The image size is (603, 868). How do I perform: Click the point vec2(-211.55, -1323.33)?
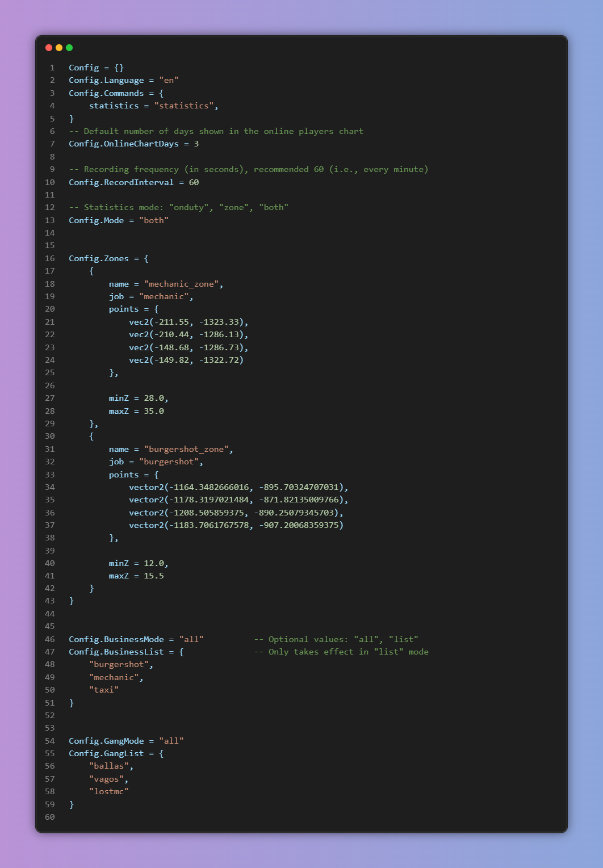pos(186,322)
